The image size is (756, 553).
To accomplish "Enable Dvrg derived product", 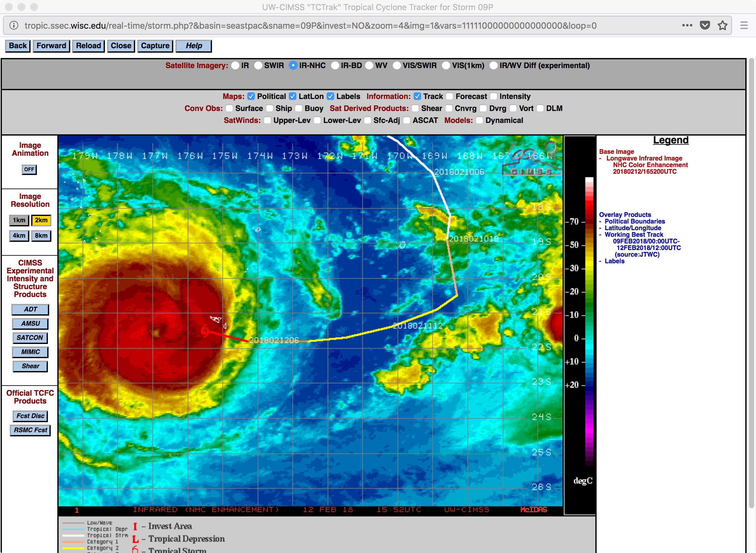I will tap(483, 108).
